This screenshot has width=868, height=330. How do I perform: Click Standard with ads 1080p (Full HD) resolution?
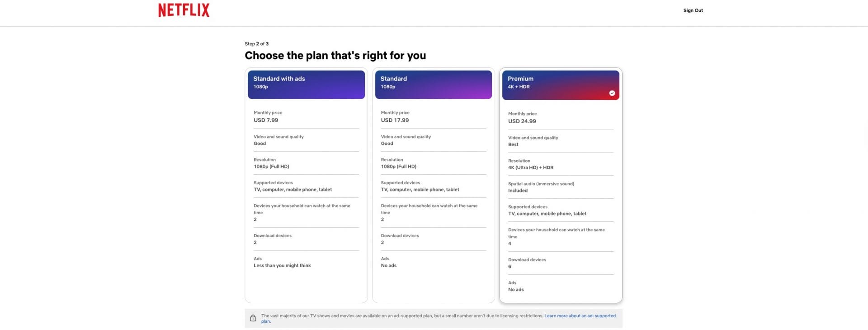click(x=271, y=167)
